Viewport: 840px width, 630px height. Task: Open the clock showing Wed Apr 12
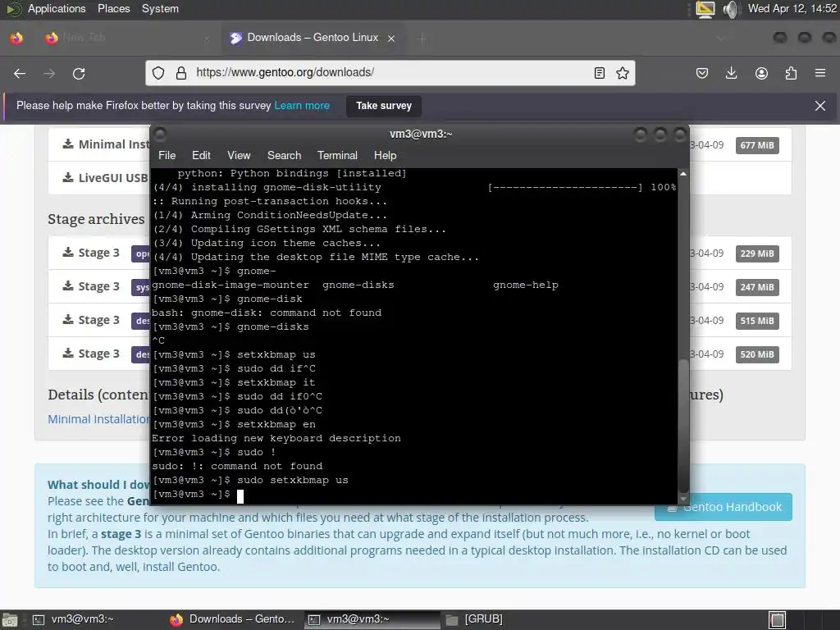pyautogui.click(x=792, y=8)
